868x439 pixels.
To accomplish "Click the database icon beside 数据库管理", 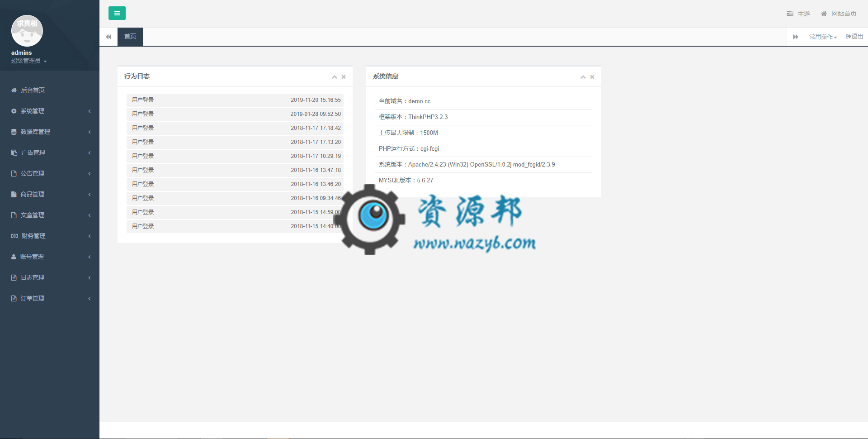I will (14, 132).
